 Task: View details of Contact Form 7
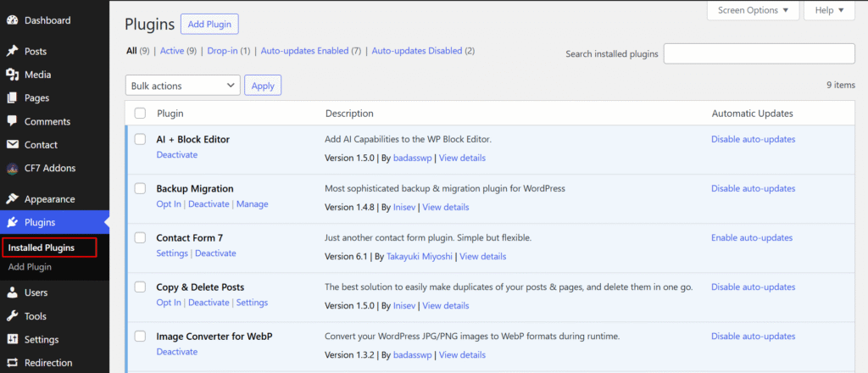pyautogui.click(x=482, y=257)
